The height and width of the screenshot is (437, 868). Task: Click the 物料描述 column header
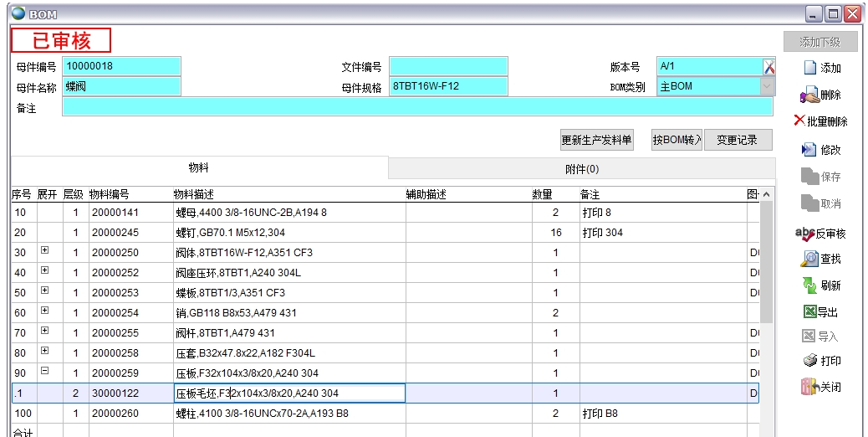(x=289, y=194)
